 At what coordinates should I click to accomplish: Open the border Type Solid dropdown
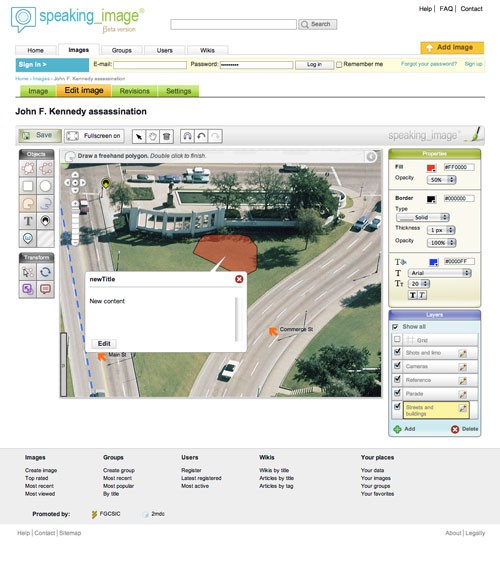[x=422, y=217]
